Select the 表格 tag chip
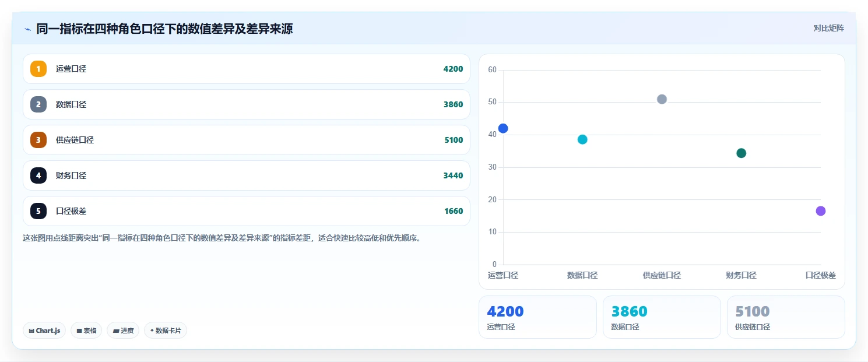This screenshot has height=362, width=868. pos(86,331)
